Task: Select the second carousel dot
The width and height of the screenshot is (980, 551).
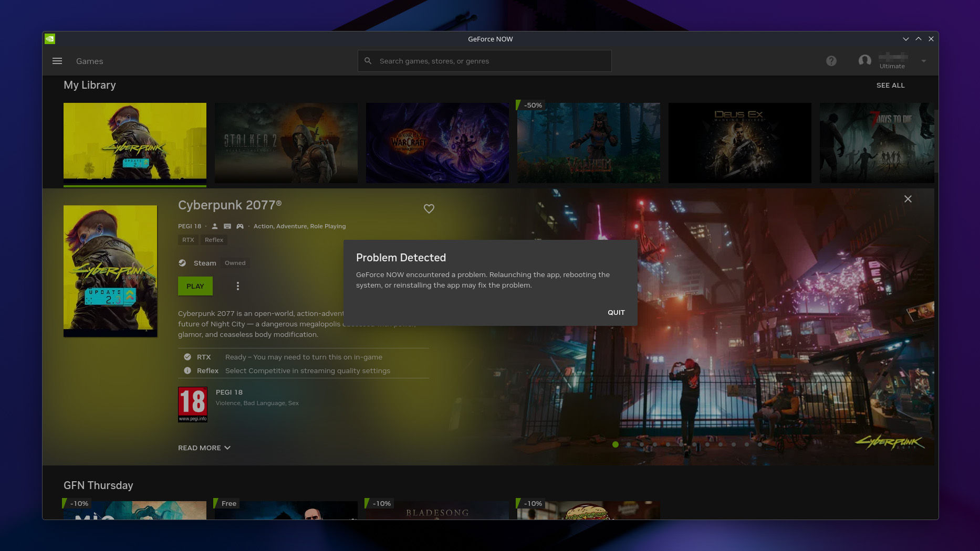Action: 628,444
